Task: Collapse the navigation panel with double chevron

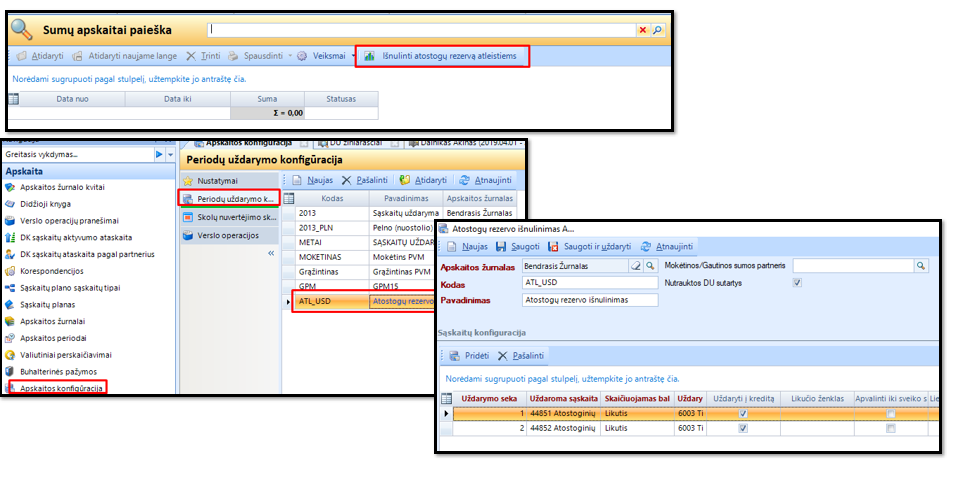Action: click(x=269, y=253)
